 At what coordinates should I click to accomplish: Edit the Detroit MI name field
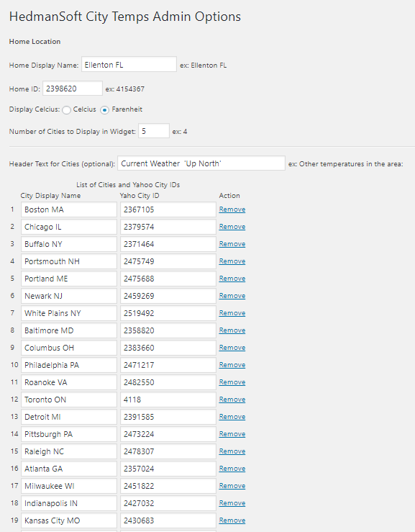[x=69, y=418]
